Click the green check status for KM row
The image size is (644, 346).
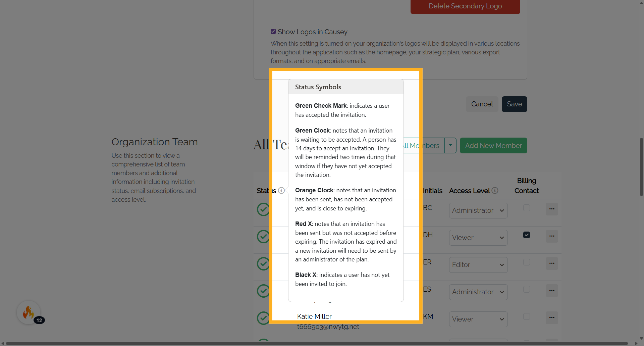tap(263, 318)
